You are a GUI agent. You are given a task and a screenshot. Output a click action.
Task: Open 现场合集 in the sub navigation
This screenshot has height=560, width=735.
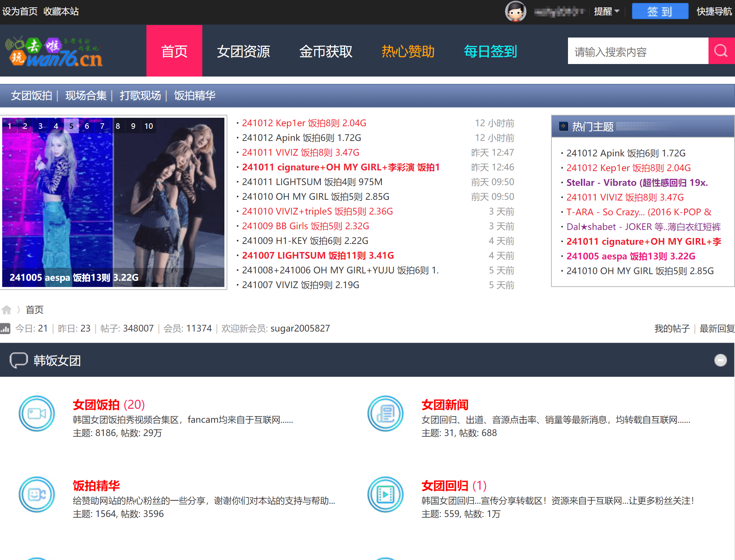click(x=86, y=95)
